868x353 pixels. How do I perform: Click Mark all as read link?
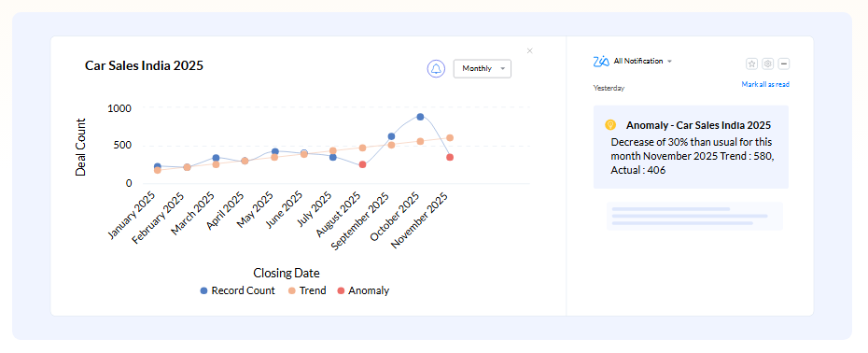pyautogui.click(x=765, y=85)
